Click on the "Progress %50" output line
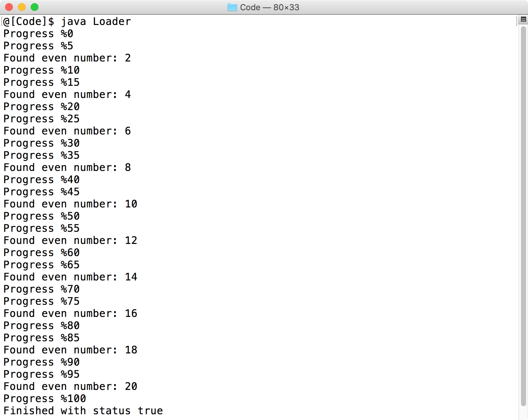This screenshot has height=420, width=528. click(x=42, y=216)
